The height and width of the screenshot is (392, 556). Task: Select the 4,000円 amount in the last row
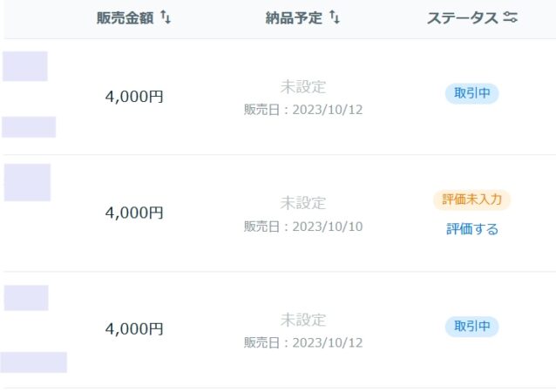134,329
